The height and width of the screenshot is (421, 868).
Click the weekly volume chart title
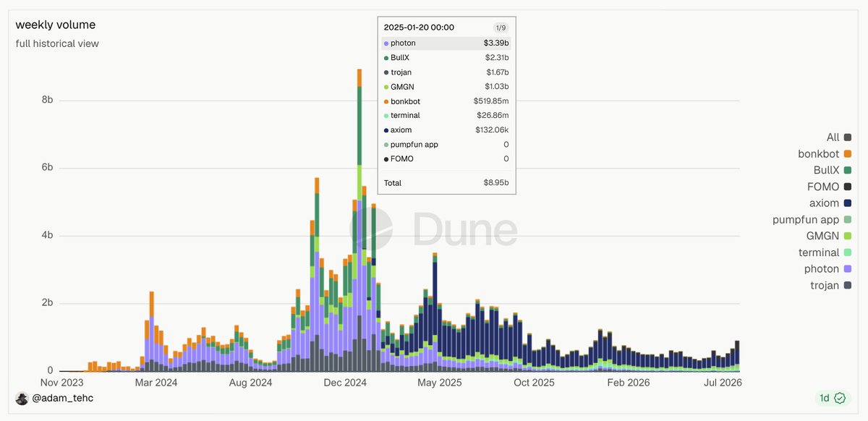(56, 25)
